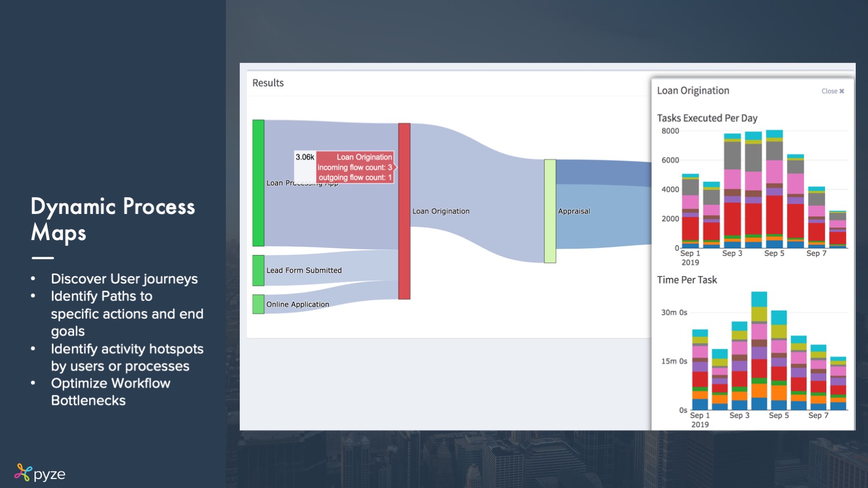Click the Results panel header
Screen dimensions: 868x488
tap(268, 82)
